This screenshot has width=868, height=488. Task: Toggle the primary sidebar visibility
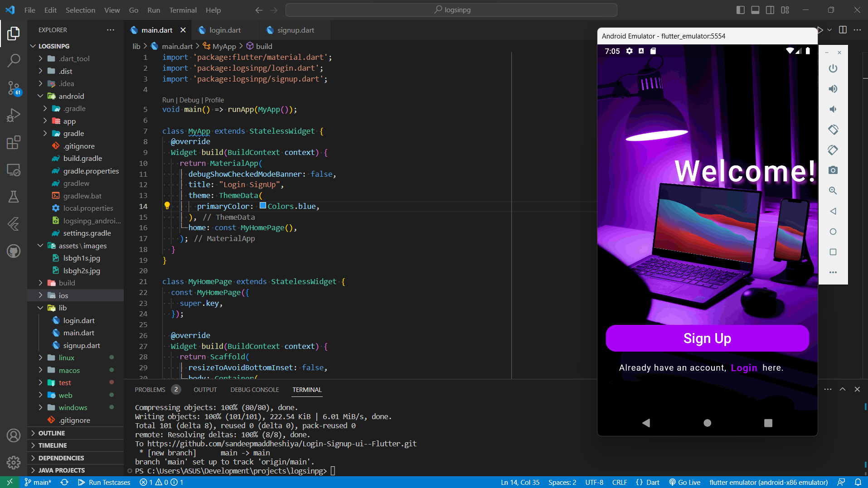click(740, 10)
